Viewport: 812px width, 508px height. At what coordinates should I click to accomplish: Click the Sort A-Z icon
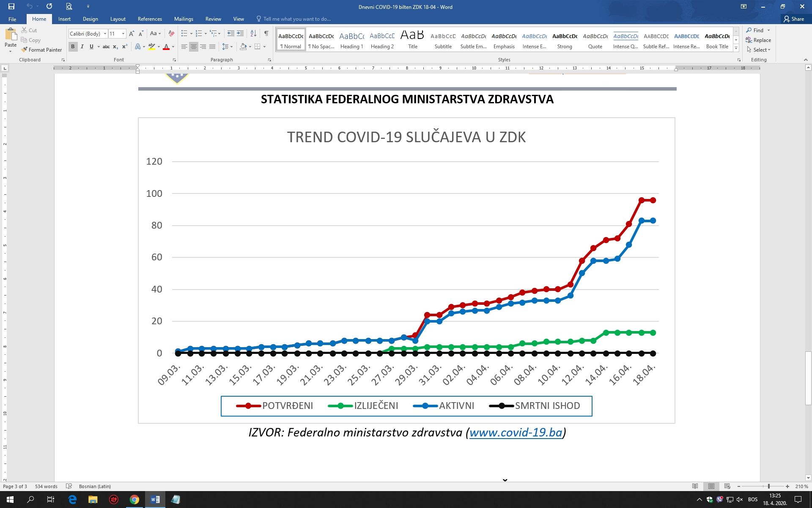pyautogui.click(x=253, y=33)
